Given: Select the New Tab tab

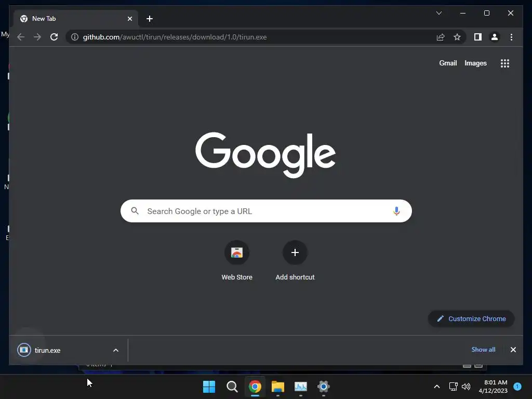Looking at the screenshot, I should pos(76,19).
